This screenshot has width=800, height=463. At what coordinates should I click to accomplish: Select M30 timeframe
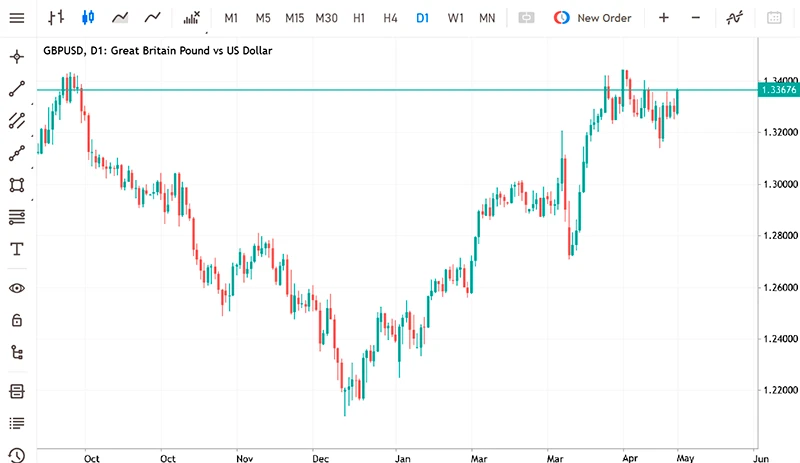pyautogui.click(x=327, y=18)
